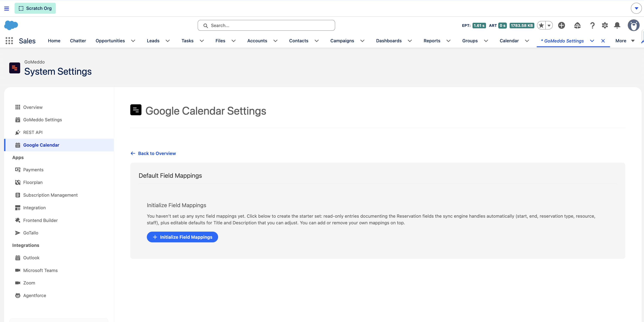Open the user profile avatar
Screen dimensions: 644x322
(x=633, y=25)
